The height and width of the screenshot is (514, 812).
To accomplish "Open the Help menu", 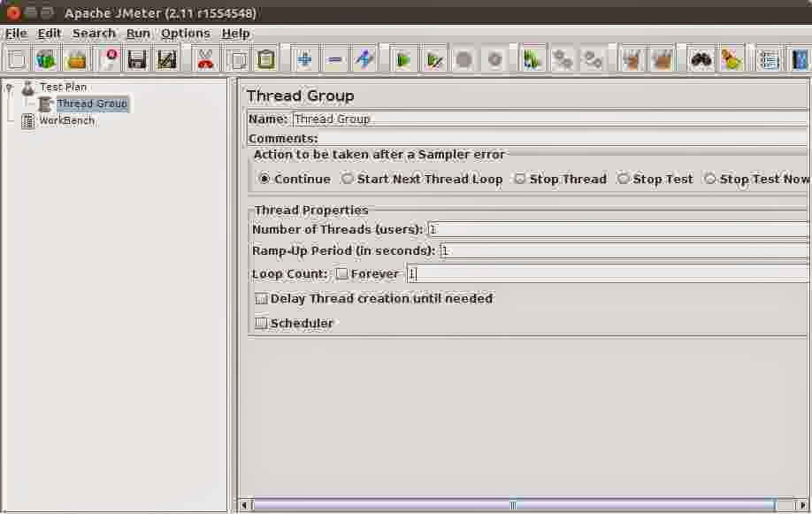I will click(x=235, y=33).
